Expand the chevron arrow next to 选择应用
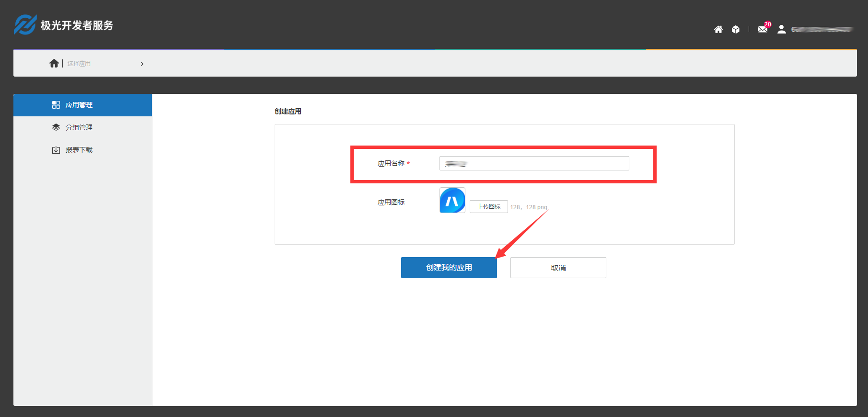Screen dimensions: 868x417 point(142,64)
